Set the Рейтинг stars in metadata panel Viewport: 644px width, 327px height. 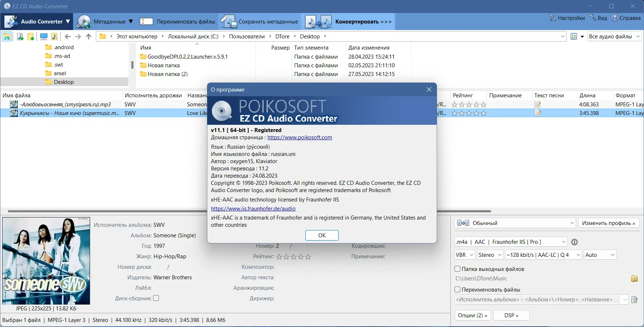pos(293,256)
